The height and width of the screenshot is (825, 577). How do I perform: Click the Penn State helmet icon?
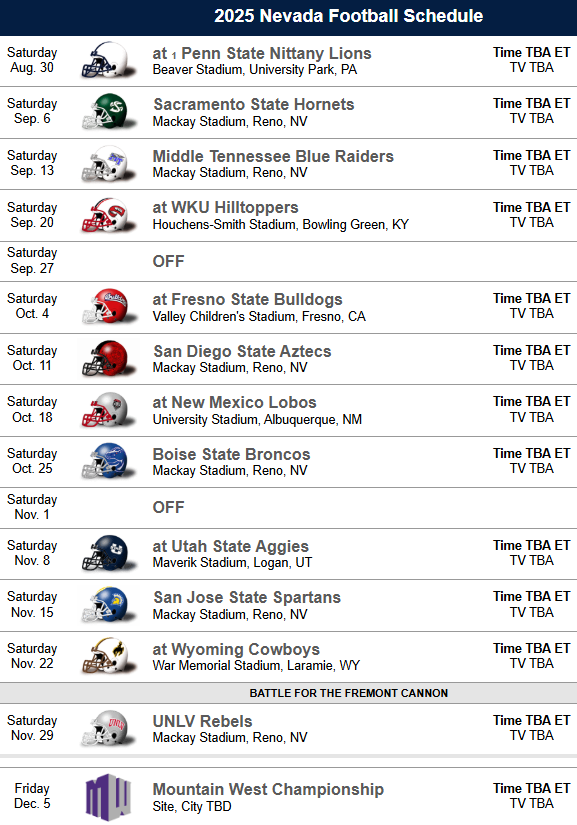107,61
